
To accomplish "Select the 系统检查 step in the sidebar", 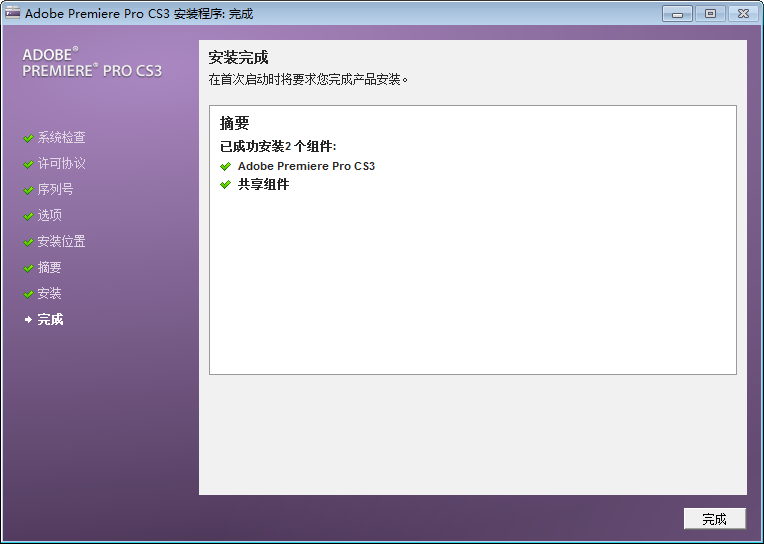I will [x=61, y=138].
